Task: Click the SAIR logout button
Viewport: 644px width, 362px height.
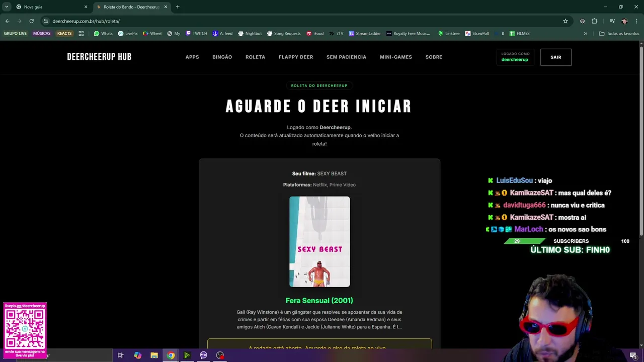Action: 556,57
